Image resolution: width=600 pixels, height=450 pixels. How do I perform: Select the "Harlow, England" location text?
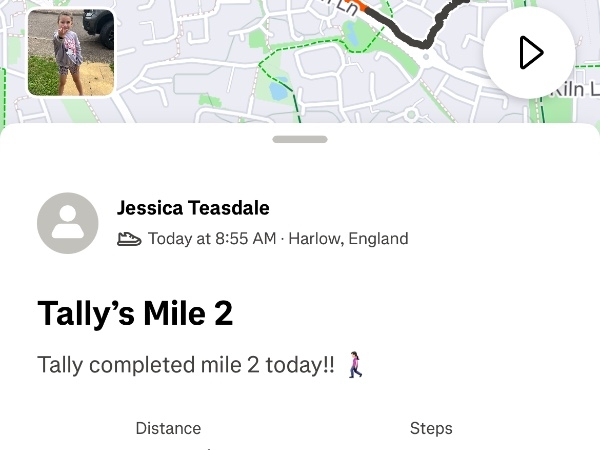(x=348, y=239)
